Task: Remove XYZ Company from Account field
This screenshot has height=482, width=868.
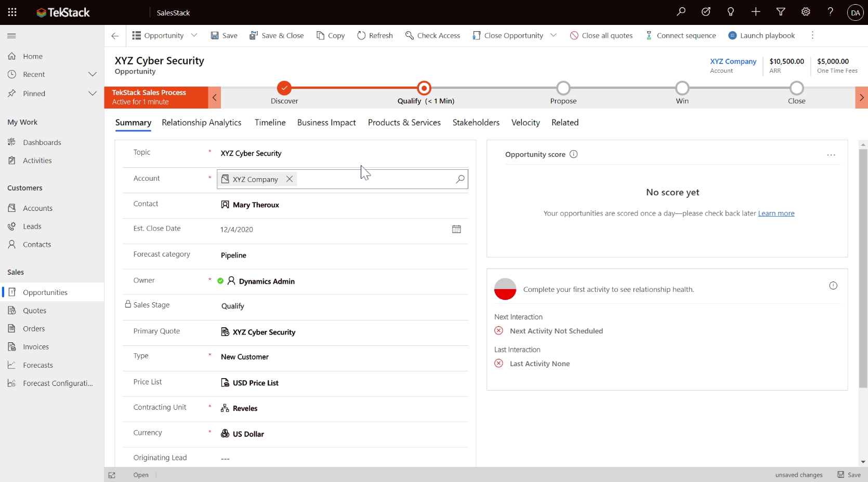Action: tap(290, 179)
